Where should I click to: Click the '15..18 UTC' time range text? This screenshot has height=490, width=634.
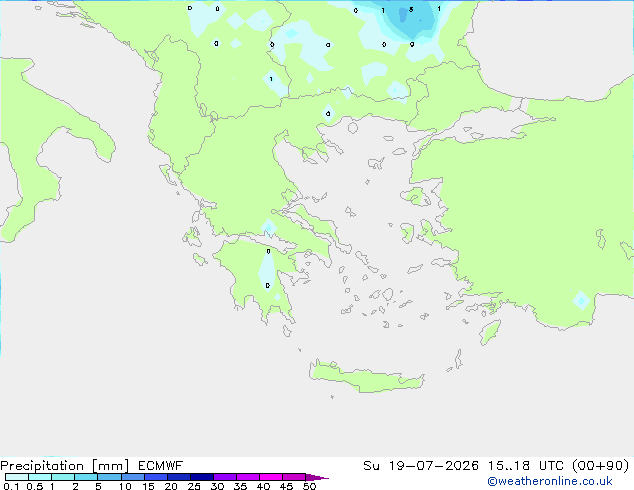click(525, 466)
